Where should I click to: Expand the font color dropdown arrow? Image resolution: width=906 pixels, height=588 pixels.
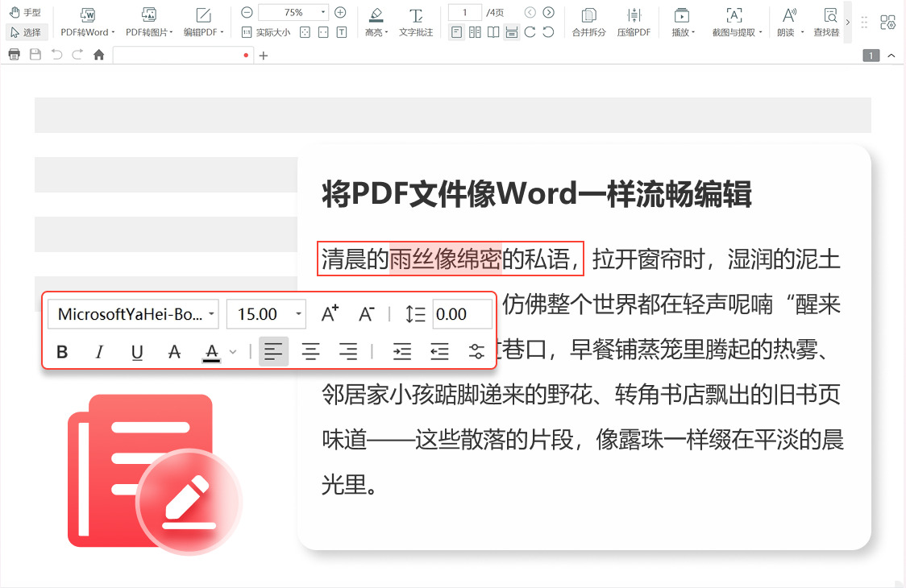[x=233, y=352]
